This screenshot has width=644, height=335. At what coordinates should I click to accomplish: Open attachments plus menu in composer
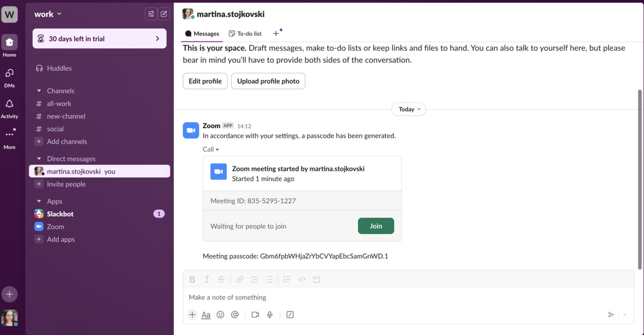(x=192, y=315)
